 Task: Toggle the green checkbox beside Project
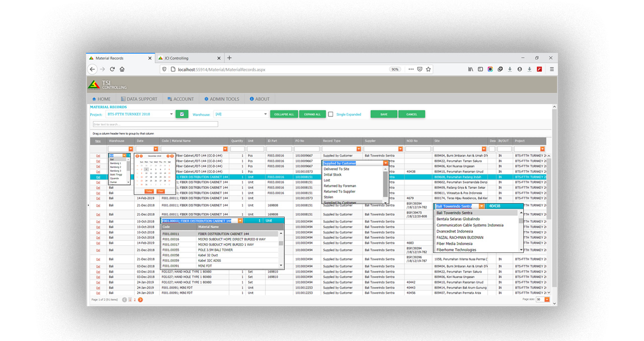coord(182,114)
